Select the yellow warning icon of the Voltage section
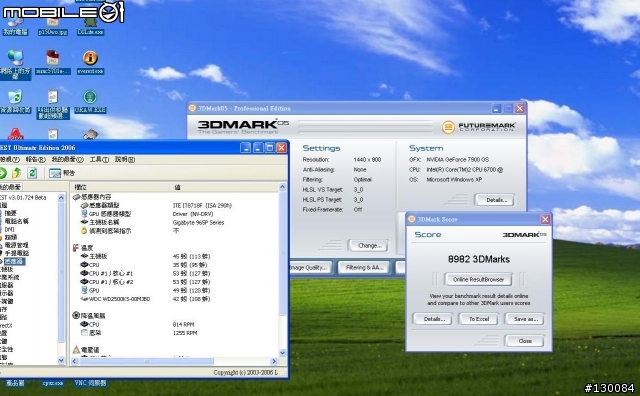This screenshot has height=396, width=640. click(76, 350)
